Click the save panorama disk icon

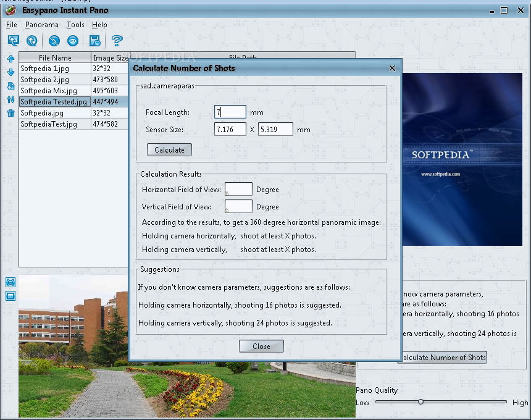click(95, 41)
